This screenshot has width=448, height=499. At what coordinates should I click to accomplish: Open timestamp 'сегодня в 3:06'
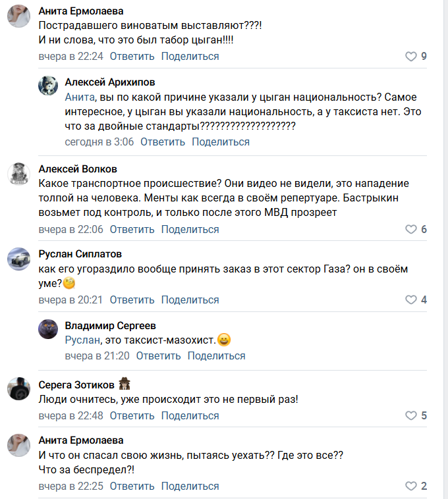[99, 142]
